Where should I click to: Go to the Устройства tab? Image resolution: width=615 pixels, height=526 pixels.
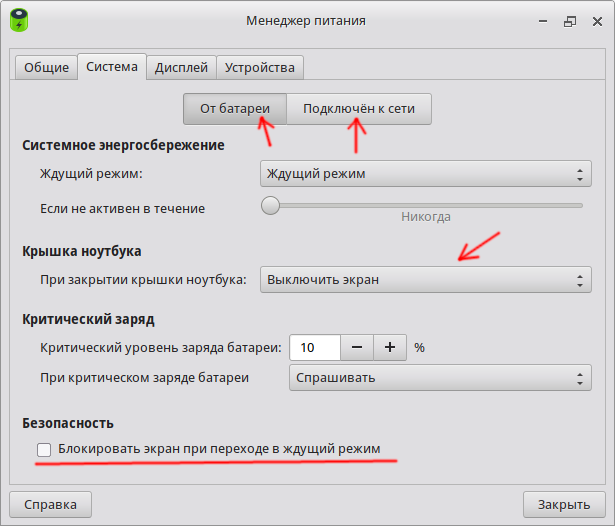(x=260, y=68)
